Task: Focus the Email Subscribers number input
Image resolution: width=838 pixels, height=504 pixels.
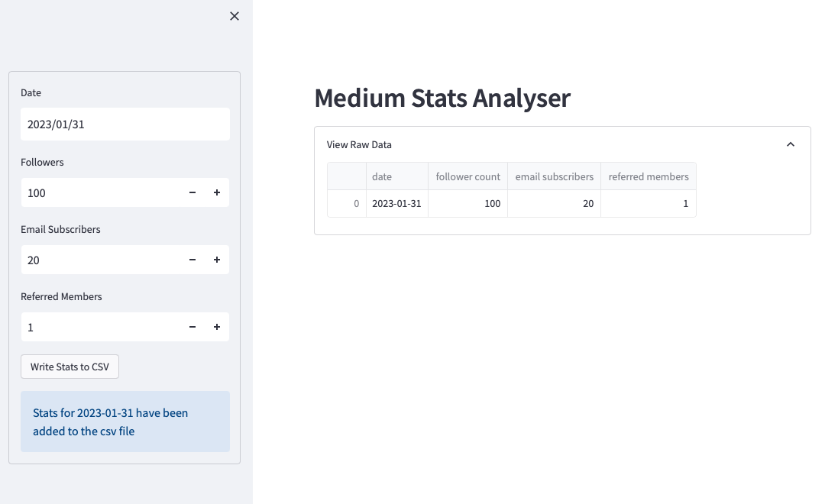Action: pyautogui.click(x=99, y=260)
